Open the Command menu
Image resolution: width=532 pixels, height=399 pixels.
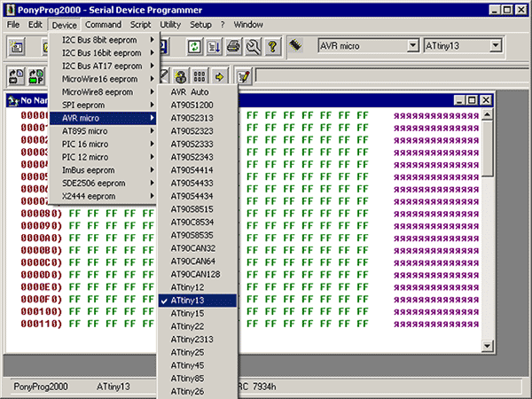[x=103, y=25]
